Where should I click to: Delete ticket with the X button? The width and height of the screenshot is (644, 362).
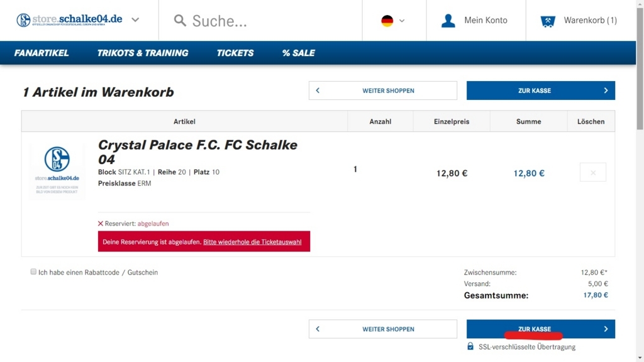(592, 172)
